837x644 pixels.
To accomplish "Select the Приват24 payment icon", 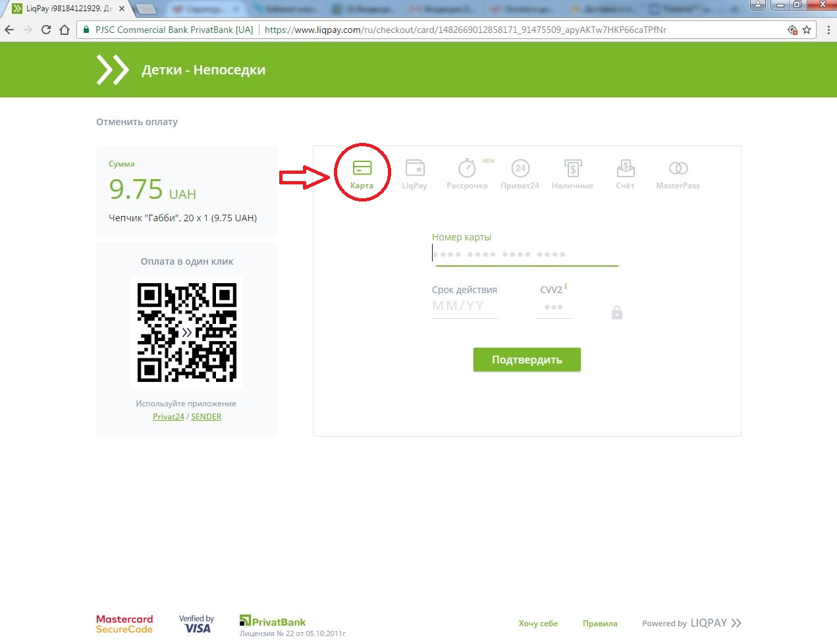I will (x=520, y=171).
